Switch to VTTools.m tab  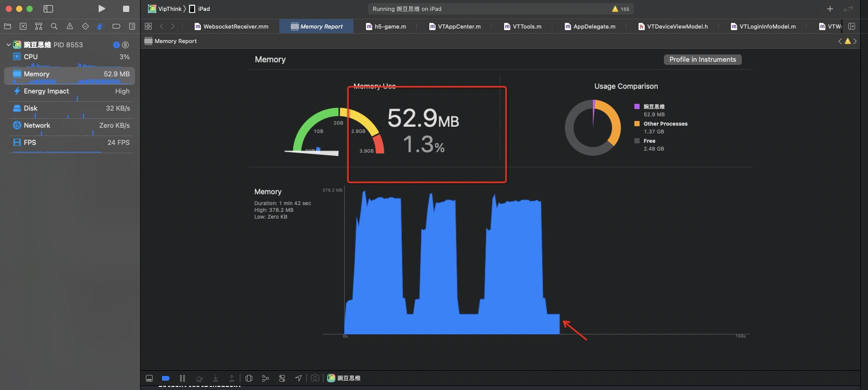pos(523,26)
